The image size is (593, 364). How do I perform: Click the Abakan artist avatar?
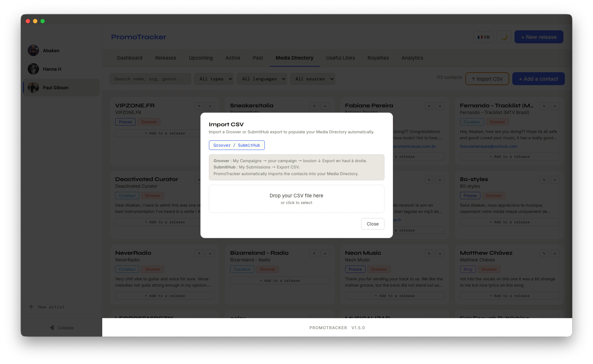33,50
